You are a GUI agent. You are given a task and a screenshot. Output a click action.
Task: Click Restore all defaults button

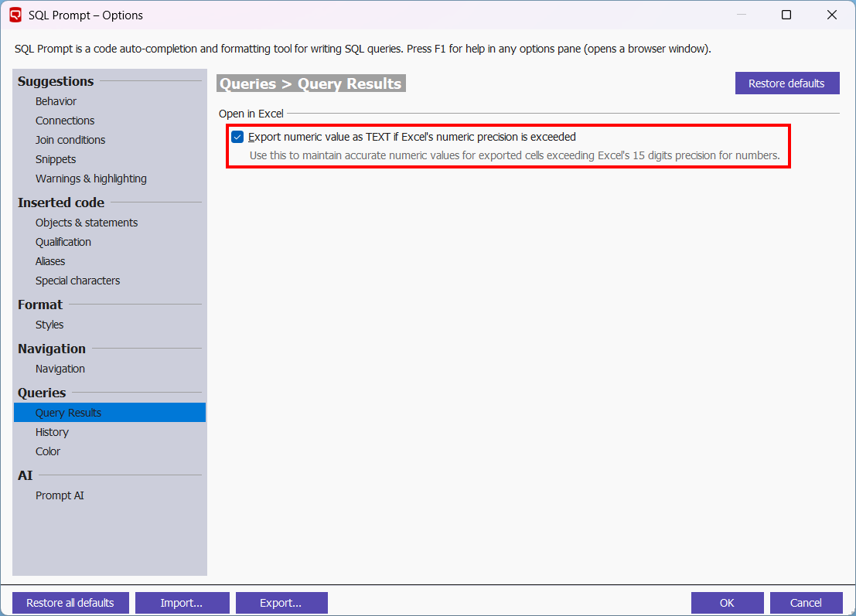pyautogui.click(x=70, y=602)
